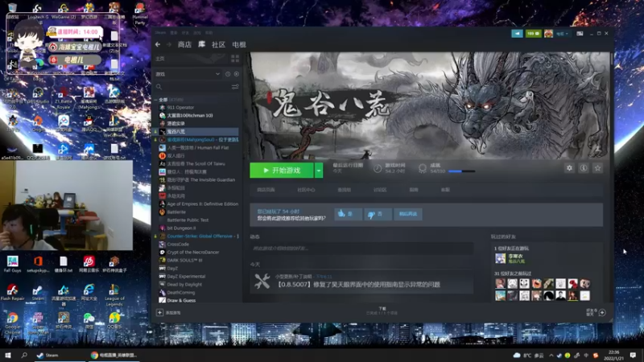Go forward with Steam's right arrow

coord(169,44)
